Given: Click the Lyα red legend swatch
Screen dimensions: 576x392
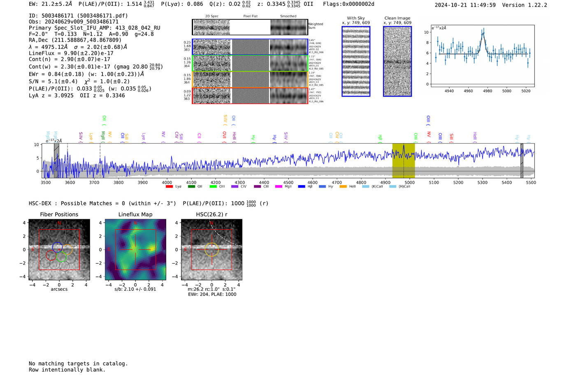Looking at the screenshot, I should [169, 187].
